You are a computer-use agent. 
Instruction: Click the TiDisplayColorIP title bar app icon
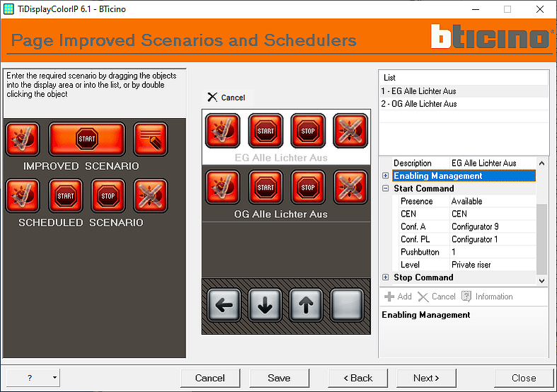pos(8,9)
